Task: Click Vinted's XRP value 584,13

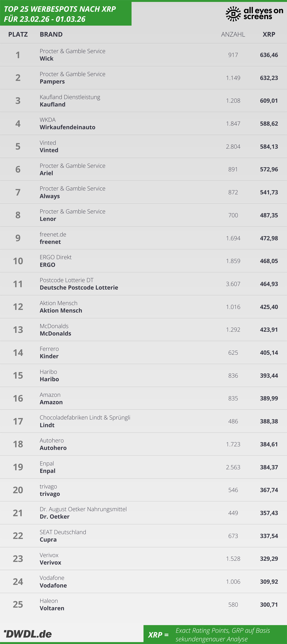Action: pyautogui.click(x=269, y=146)
